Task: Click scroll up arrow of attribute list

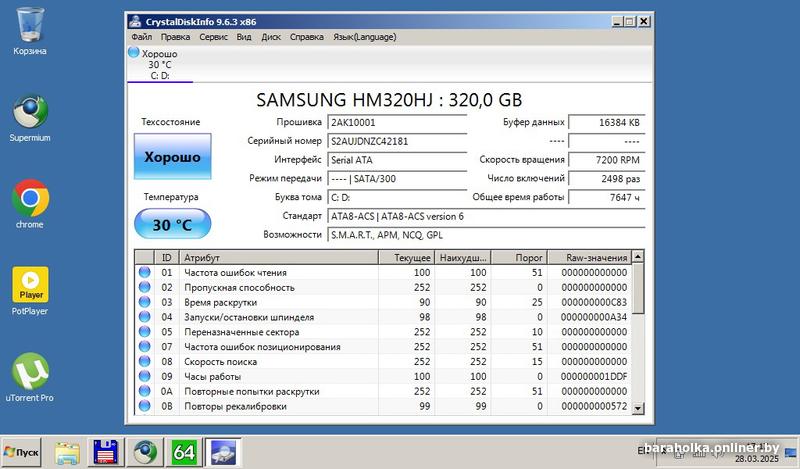Action: (x=638, y=256)
